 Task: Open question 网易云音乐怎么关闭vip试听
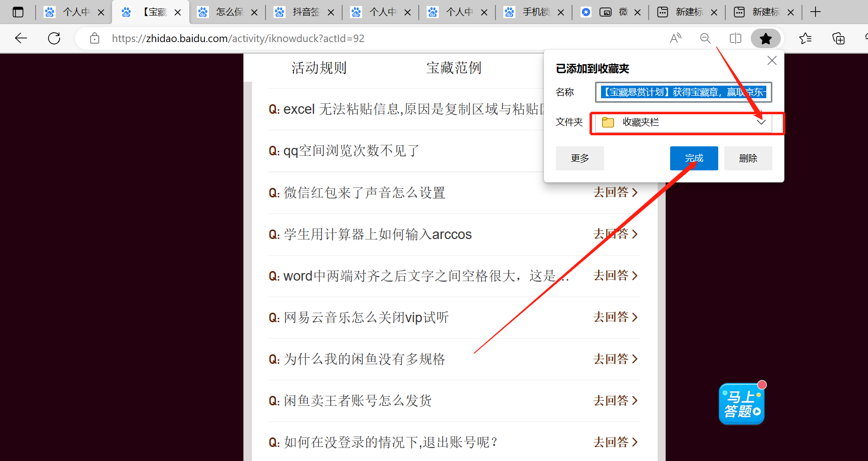coord(359,317)
